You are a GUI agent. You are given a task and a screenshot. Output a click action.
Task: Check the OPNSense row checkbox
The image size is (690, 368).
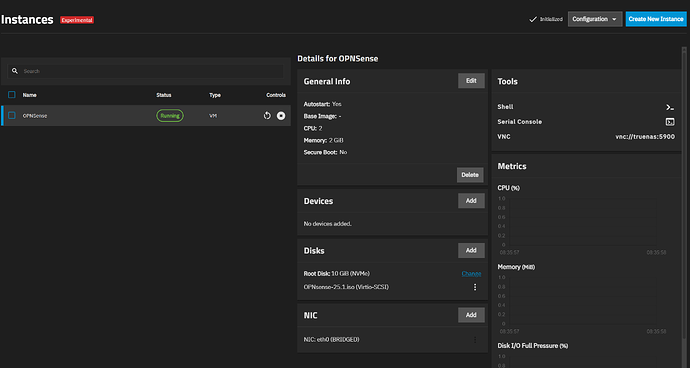click(x=12, y=115)
